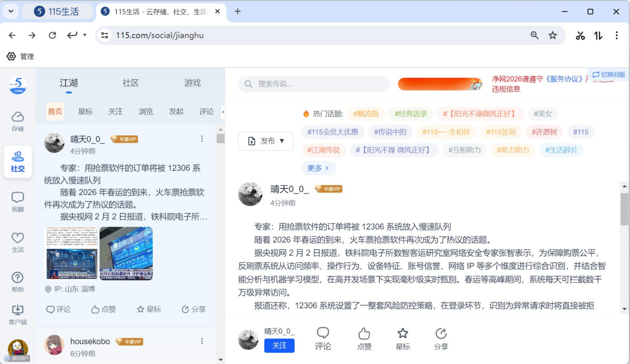Switch to the 社区 tab

tap(131, 83)
